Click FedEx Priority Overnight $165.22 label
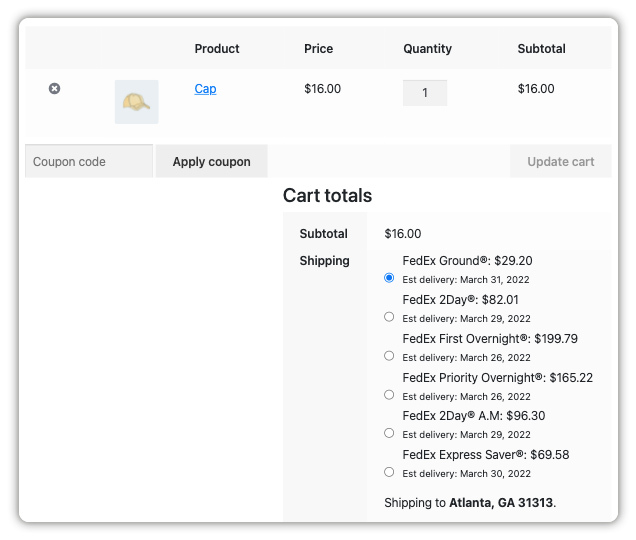The height and width of the screenshot is (540, 636). (x=498, y=377)
